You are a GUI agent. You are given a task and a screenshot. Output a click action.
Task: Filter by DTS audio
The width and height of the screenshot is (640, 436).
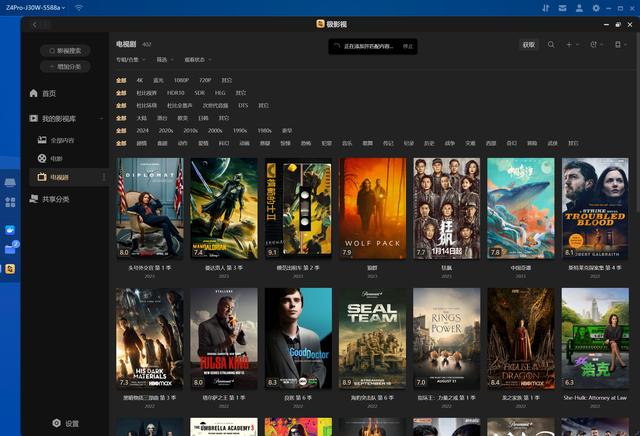(243, 105)
